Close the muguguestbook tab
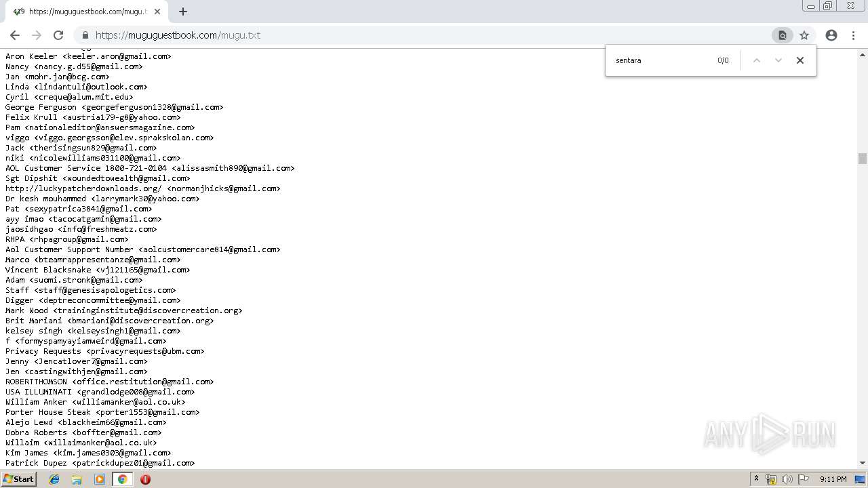This screenshot has width=868, height=488. 157,12
